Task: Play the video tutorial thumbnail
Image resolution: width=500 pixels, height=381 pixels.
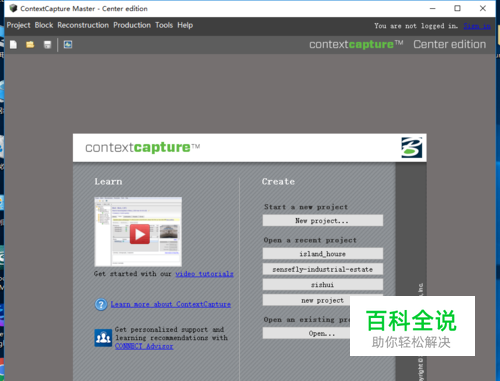Action: tap(138, 231)
